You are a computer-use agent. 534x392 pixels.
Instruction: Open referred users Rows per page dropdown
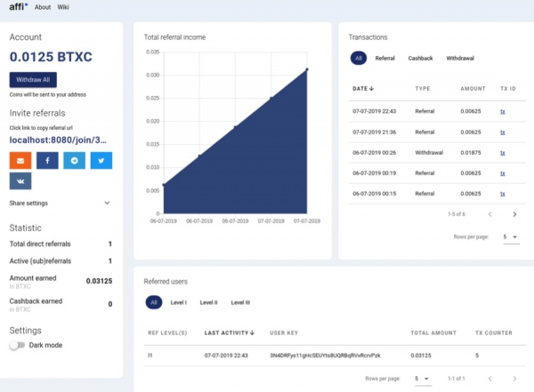[x=420, y=379]
